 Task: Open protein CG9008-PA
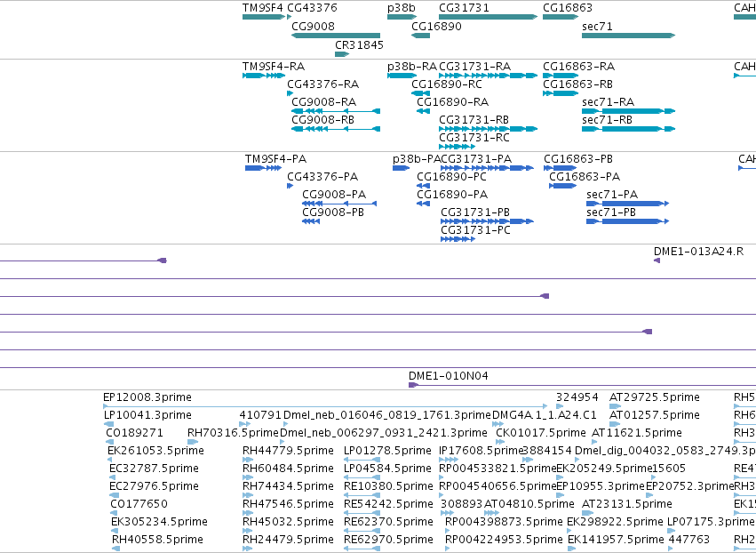[334, 195]
